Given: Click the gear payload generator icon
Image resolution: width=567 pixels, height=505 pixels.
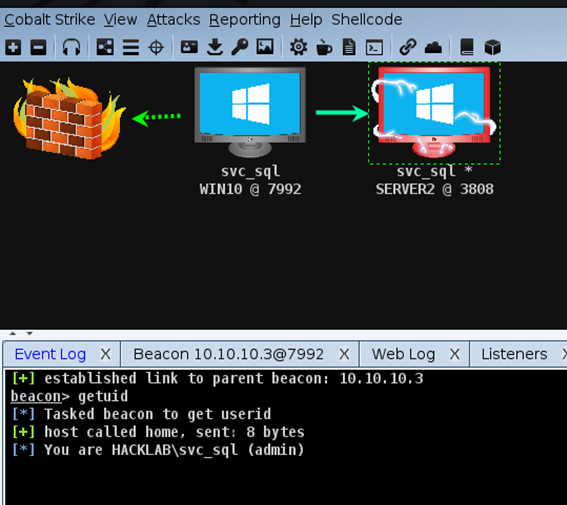Looking at the screenshot, I should coord(298,47).
